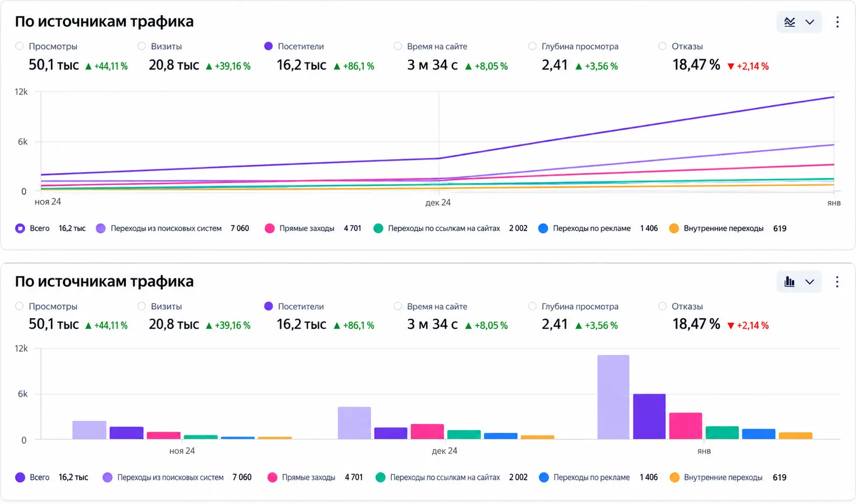Expand chart type dropdown arrow in top widget
Screen dimensions: 856x504
[x=810, y=22]
